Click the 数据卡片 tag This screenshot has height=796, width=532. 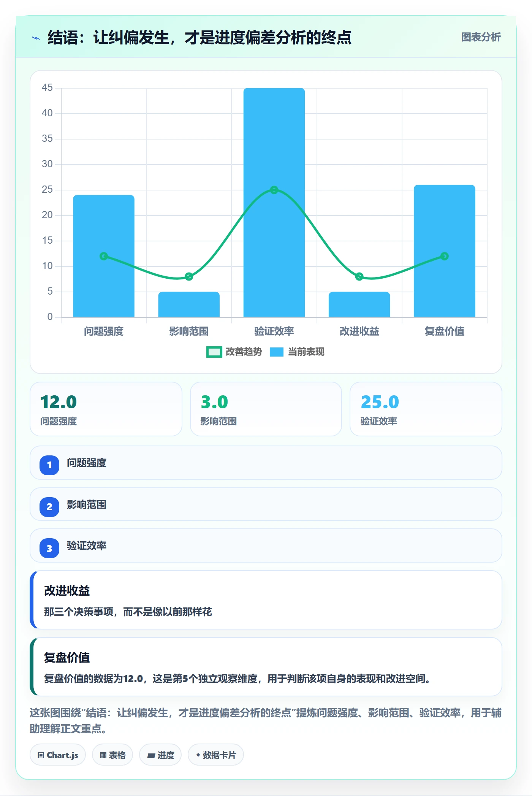pyautogui.click(x=216, y=755)
